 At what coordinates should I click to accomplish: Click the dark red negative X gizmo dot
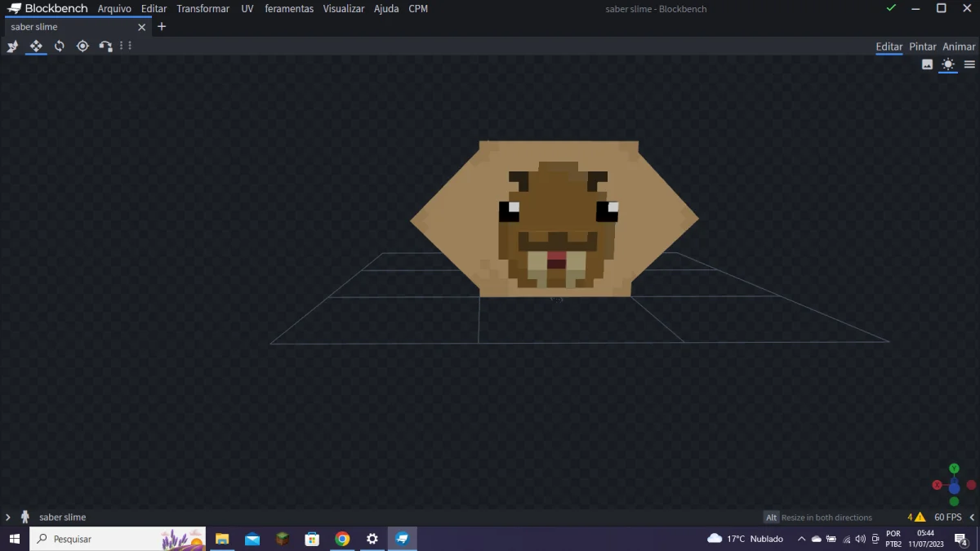(972, 485)
